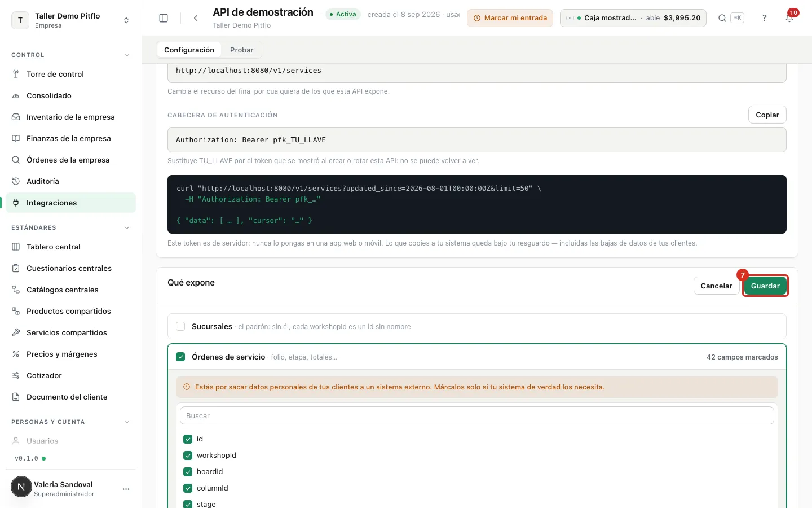This screenshot has height=508, width=812.
Task: Open Productos compartidos
Action: (70, 311)
